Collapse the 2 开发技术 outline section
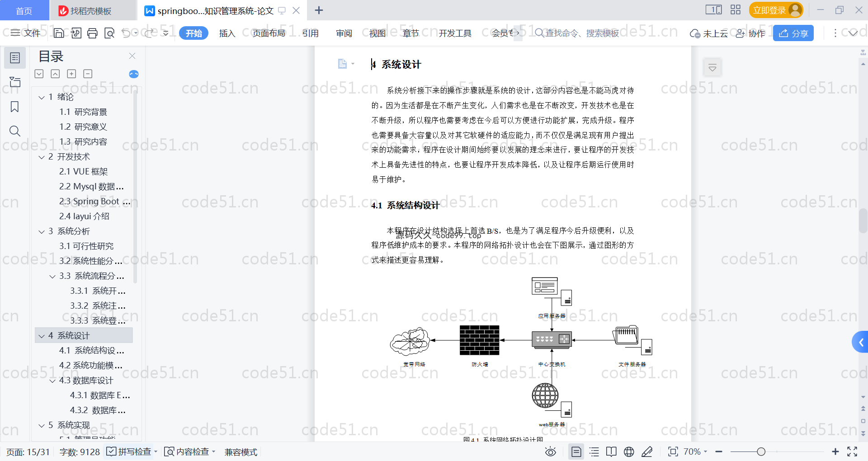The height and width of the screenshot is (461, 868). (42, 157)
